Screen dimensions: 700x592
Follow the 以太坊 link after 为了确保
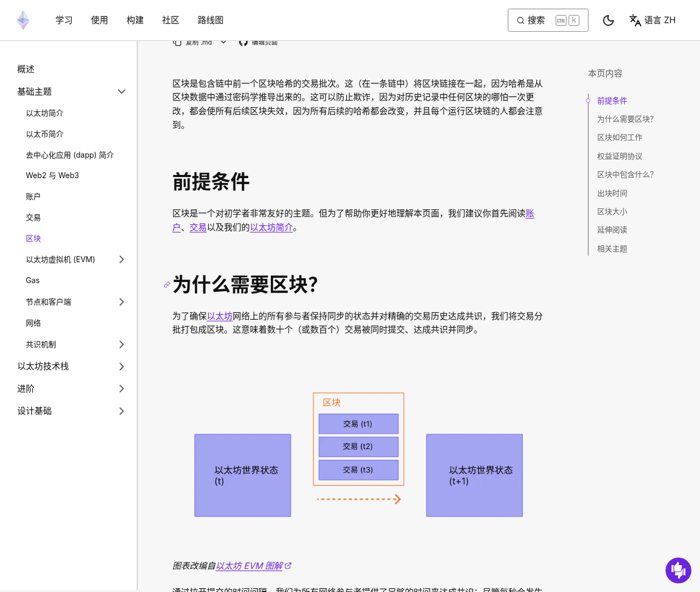click(x=220, y=316)
